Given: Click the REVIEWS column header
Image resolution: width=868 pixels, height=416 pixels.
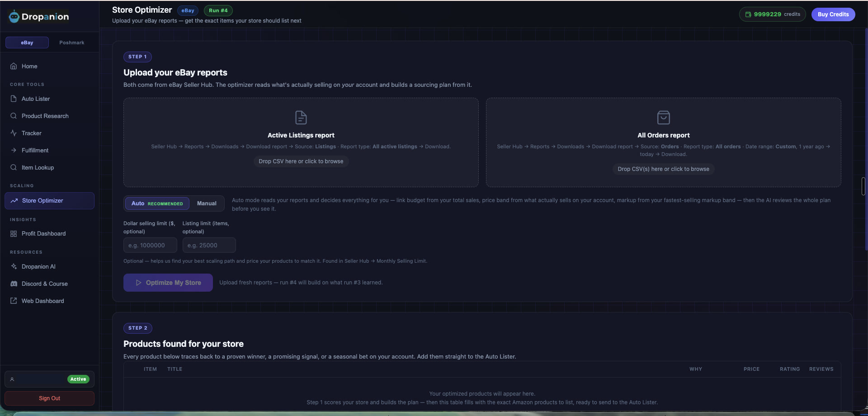Looking at the screenshot, I should [821, 369].
